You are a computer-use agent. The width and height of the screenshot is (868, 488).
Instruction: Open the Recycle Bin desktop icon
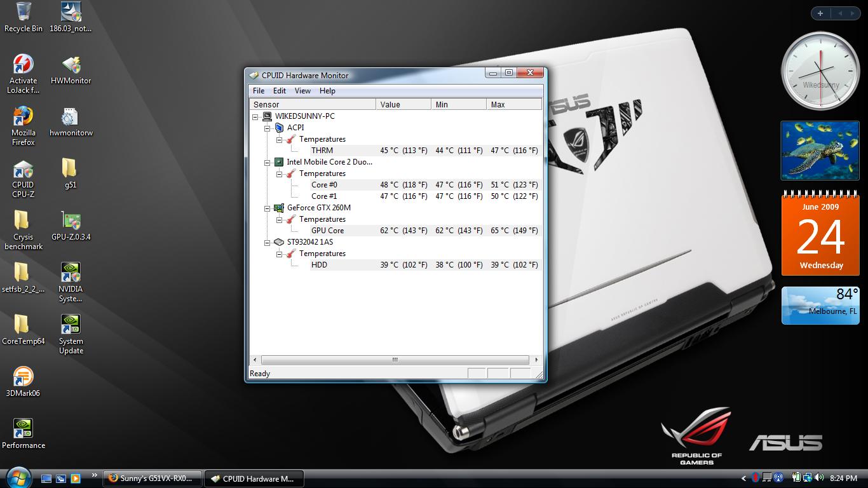24,17
